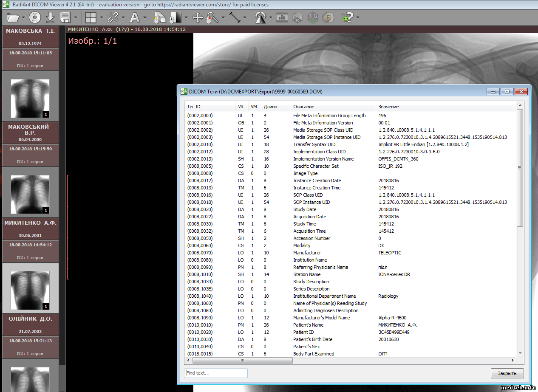Open the dropdown arrow beside the ruler tool

(x=246, y=17)
